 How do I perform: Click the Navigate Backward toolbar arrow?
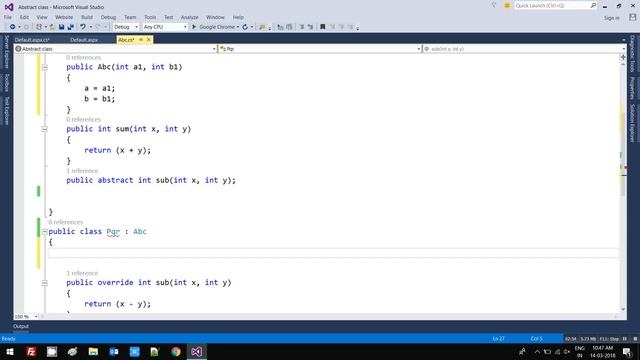point(13,27)
